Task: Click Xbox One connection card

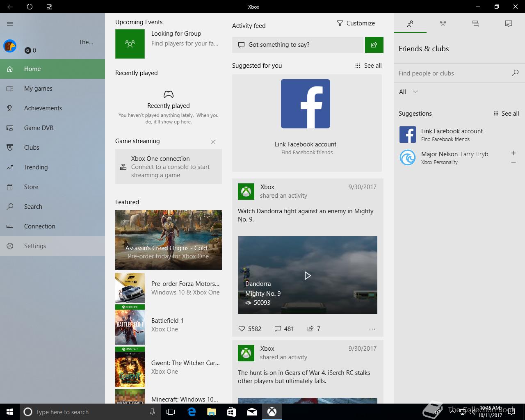Action: (169, 167)
